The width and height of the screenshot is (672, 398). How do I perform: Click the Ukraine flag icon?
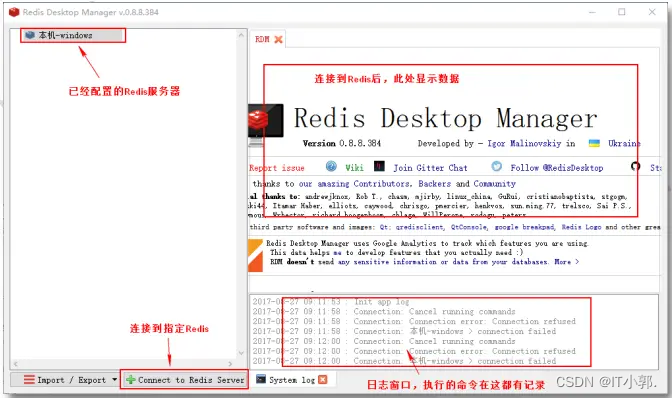594,144
